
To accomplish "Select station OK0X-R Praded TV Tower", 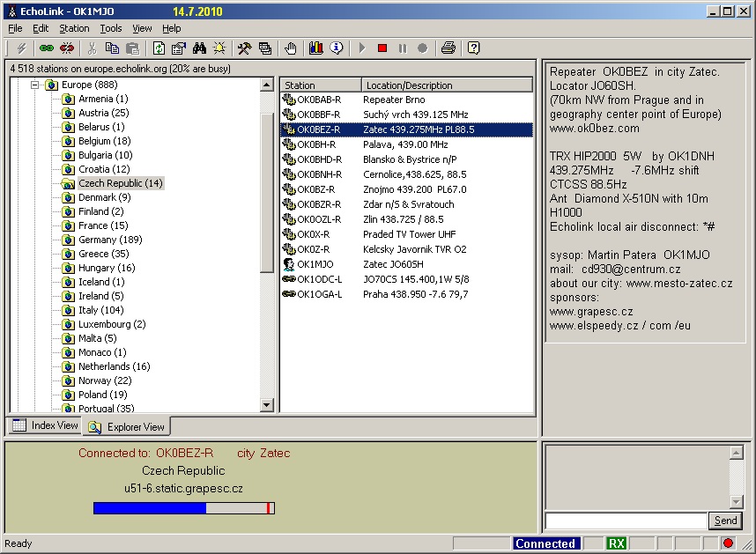I will tap(406, 234).
